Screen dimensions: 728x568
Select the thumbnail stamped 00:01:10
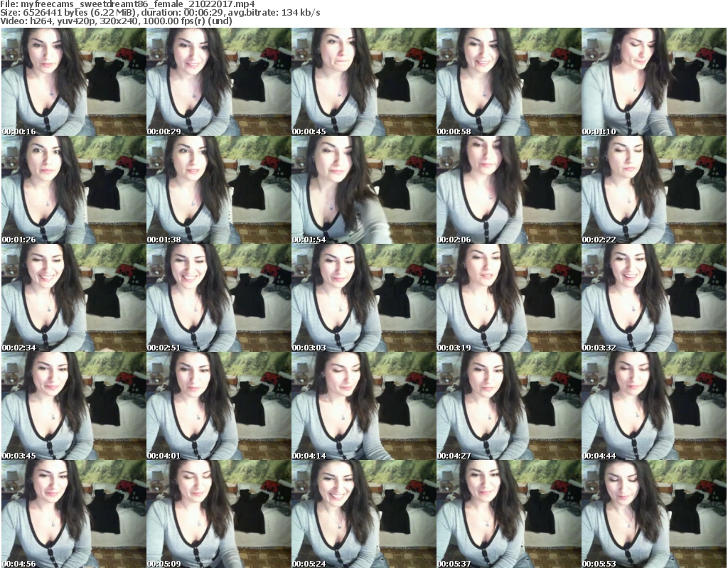[654, 82]
